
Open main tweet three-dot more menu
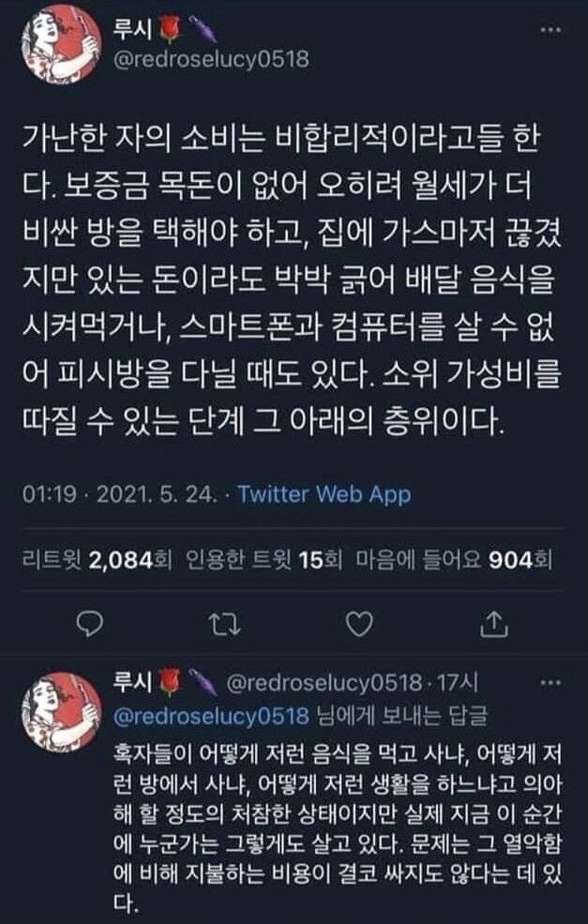[550, 29]
